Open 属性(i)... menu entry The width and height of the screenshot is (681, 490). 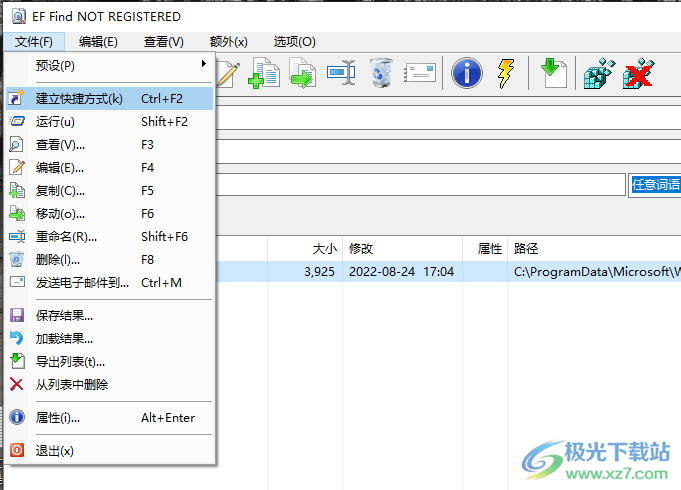(x=110, y=417)
